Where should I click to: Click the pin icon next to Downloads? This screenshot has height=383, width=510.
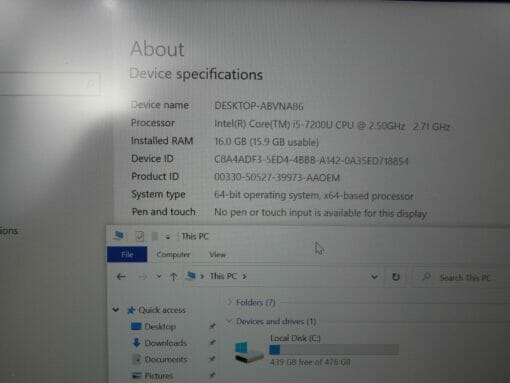point(212,342)
